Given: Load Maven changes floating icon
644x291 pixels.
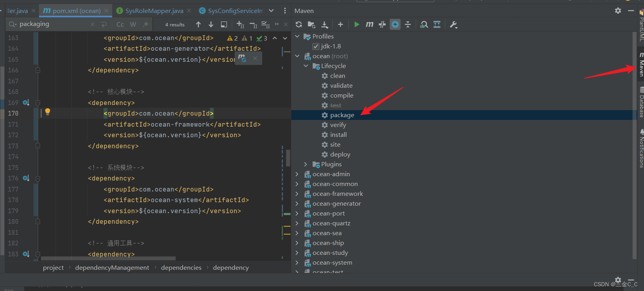Looking at the screenshot, I should [242, 58].
